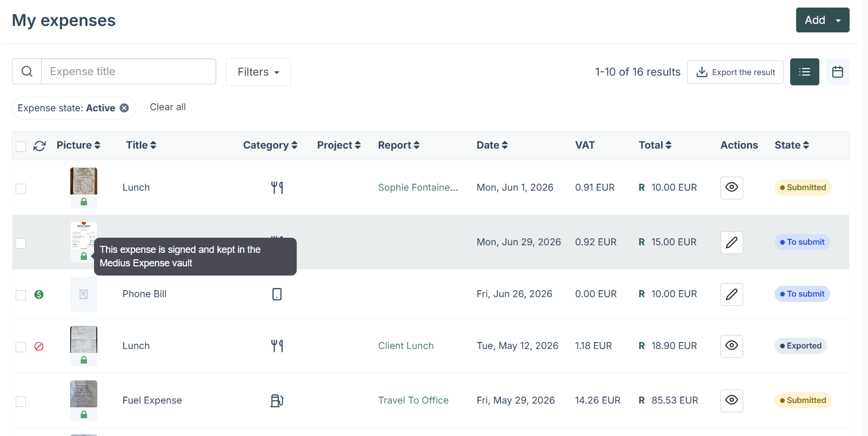The width and height of the screenshot is (868, 436).
Task: Click the To submit badge on Phone Bill
Action: [802, 294]
